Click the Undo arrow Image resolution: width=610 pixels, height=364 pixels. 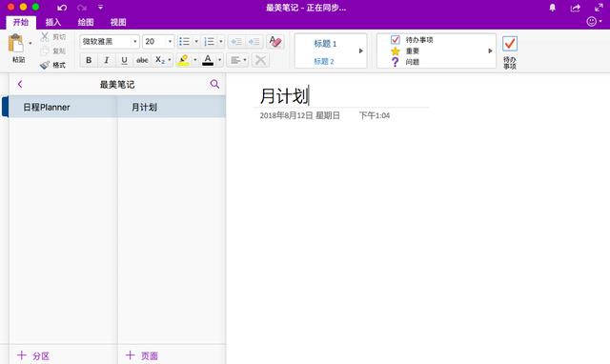[62, 8]
